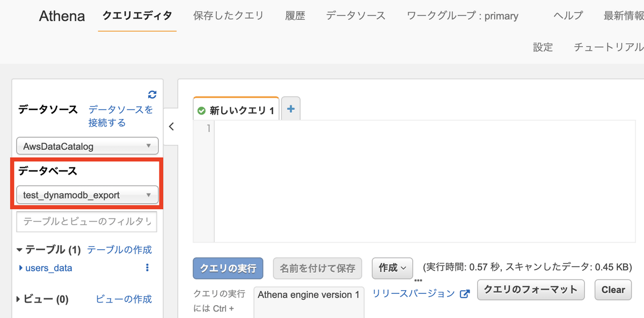Open リリースバージョン external link icon
Image resolution: width=644 pixels, height=318 pixels.
465,294
